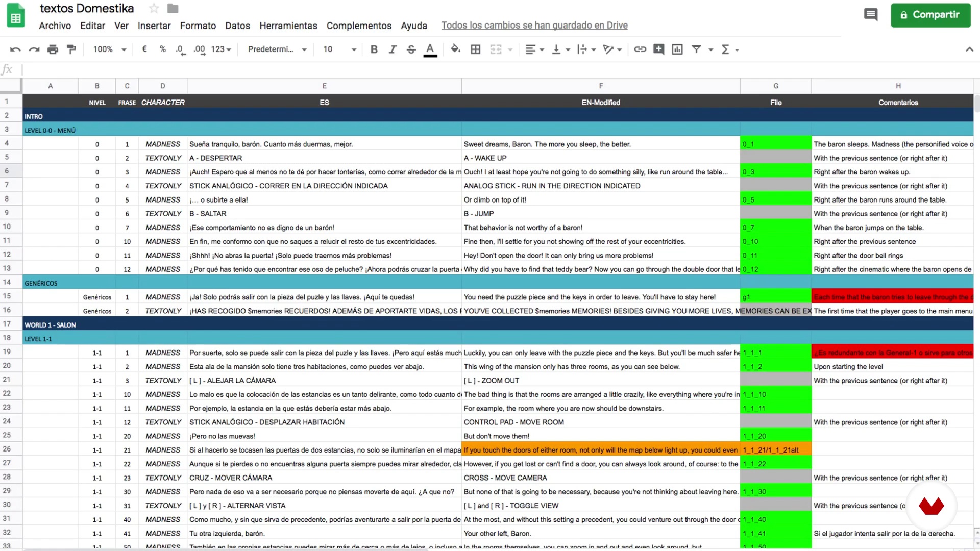980x551 pixels.
Task: Insert a link with chain icon
Action: [x=640, y=49]
